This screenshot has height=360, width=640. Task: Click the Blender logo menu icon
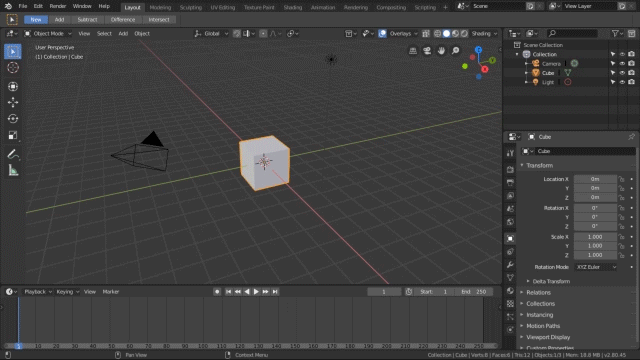8,6
